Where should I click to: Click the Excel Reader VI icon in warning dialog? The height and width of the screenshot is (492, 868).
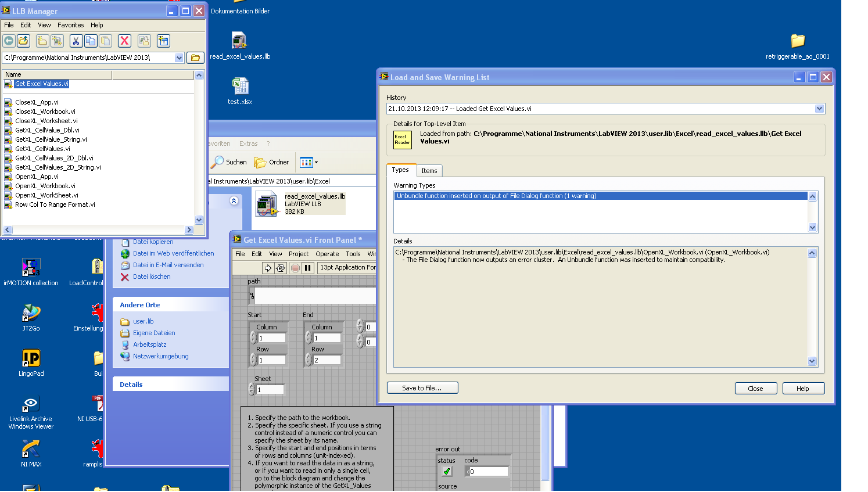[403, 140]
